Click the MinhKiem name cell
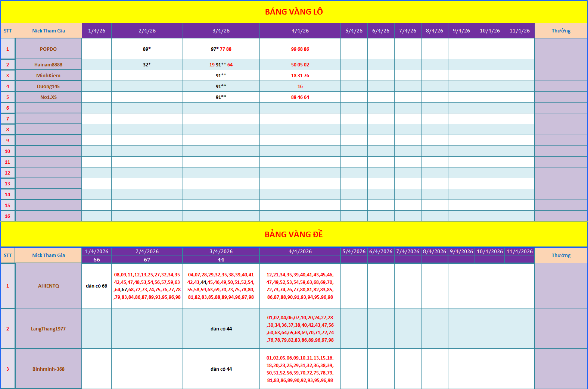The height and width of the screenshot is (389, 588). [49, 75]
